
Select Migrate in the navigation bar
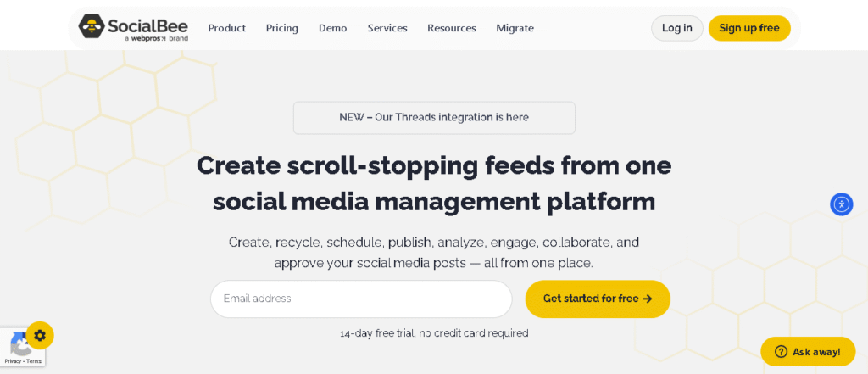[515, 28]
